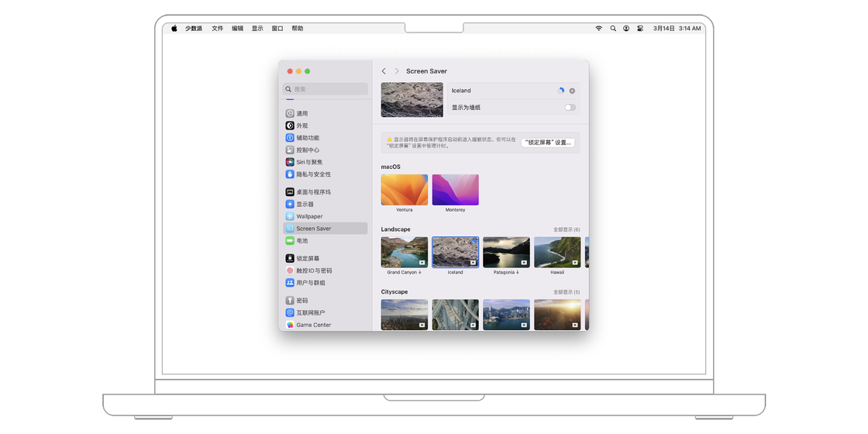Select Screen Saver sidebar entry
868x434 pixels.
325,229
